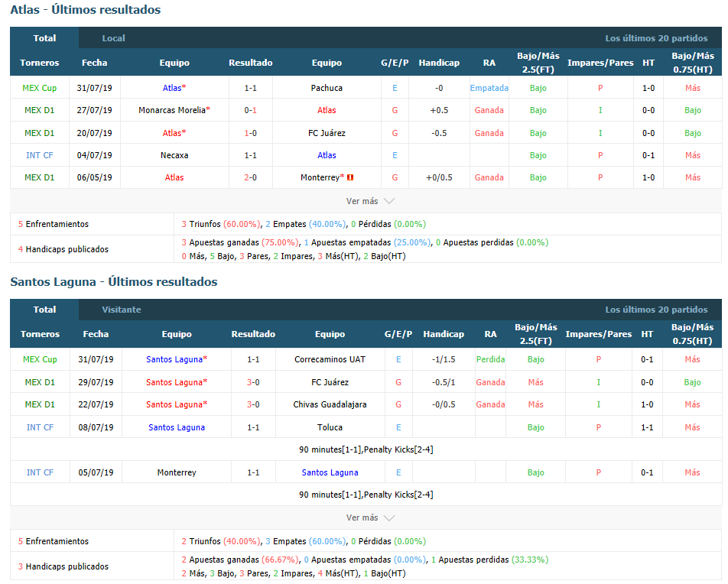Screen dimensions: 728x584
Task: Expand Ver más under Atlas results
Action: [x=370, y=201]
